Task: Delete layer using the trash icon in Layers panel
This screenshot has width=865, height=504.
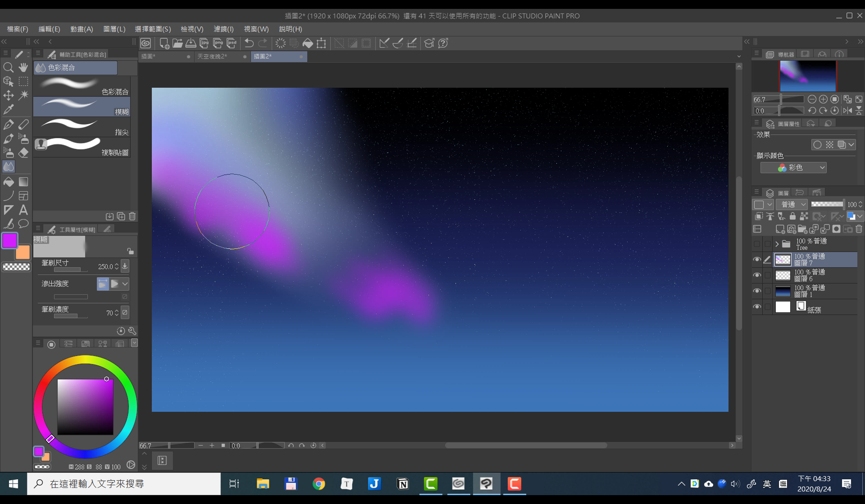Action: pyautogui.click(x=859, y=229)
